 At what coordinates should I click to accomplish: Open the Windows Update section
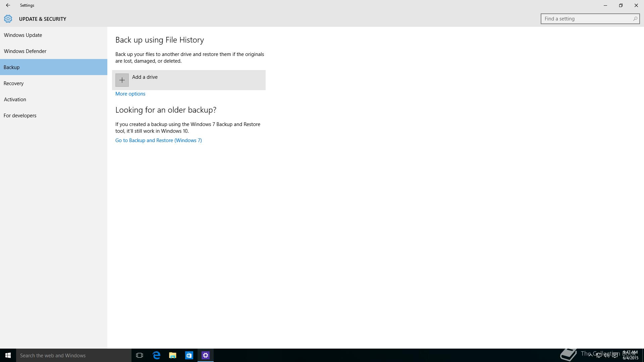click(x=54, y=35)
